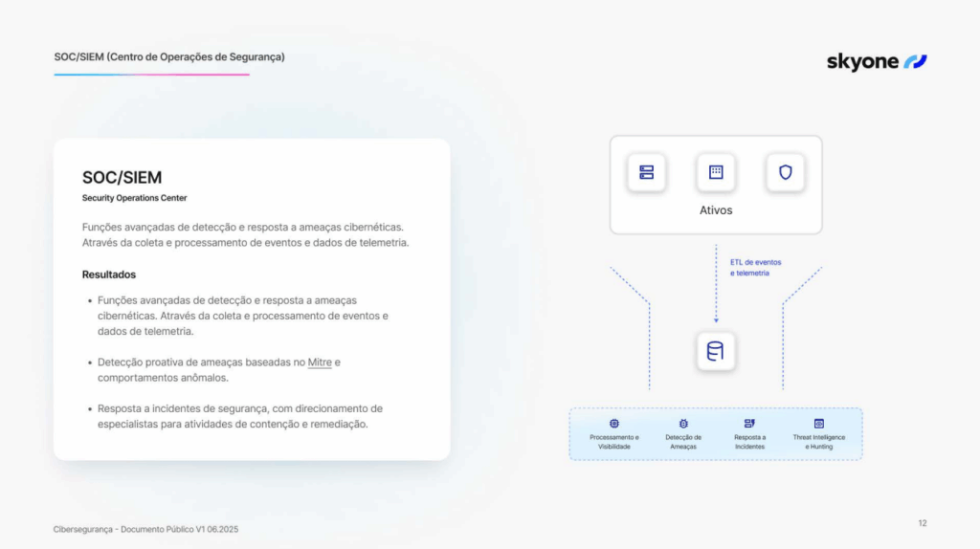Click the Ativos label
This screenshot has height=549, width=980.
point(716,209)
